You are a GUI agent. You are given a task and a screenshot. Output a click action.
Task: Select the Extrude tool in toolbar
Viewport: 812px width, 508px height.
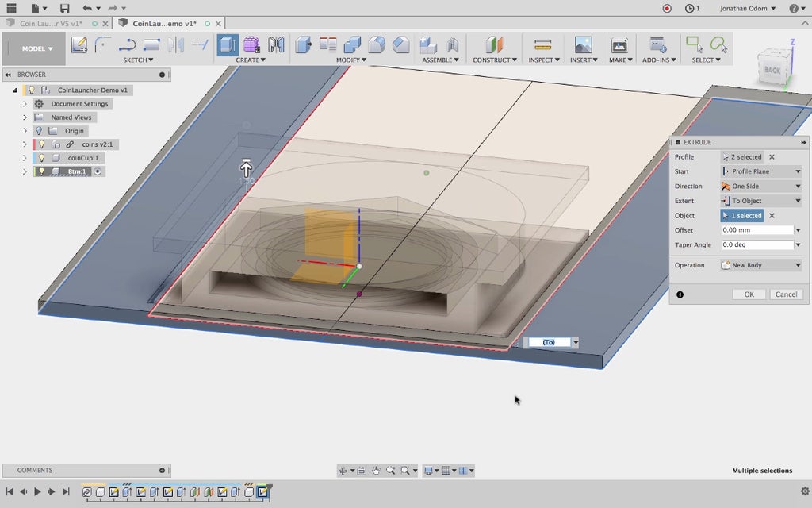pyautogui.click(x=228, y=45)
